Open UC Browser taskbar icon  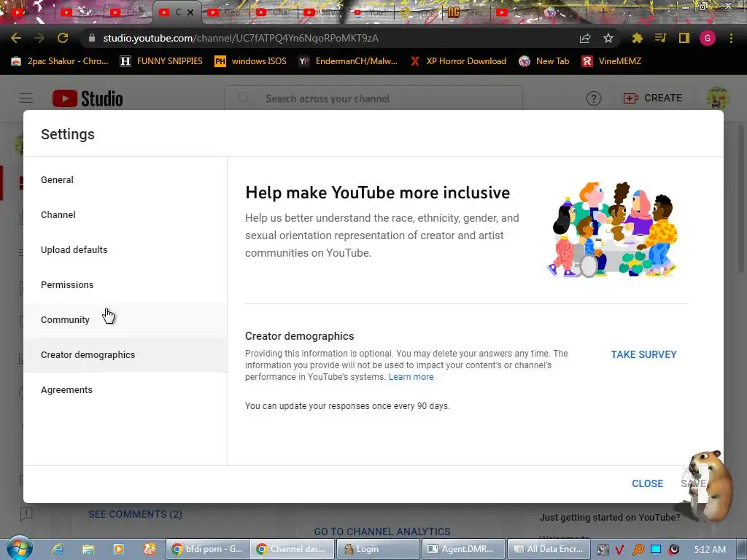pyautogui.click(x=149, y=549)
